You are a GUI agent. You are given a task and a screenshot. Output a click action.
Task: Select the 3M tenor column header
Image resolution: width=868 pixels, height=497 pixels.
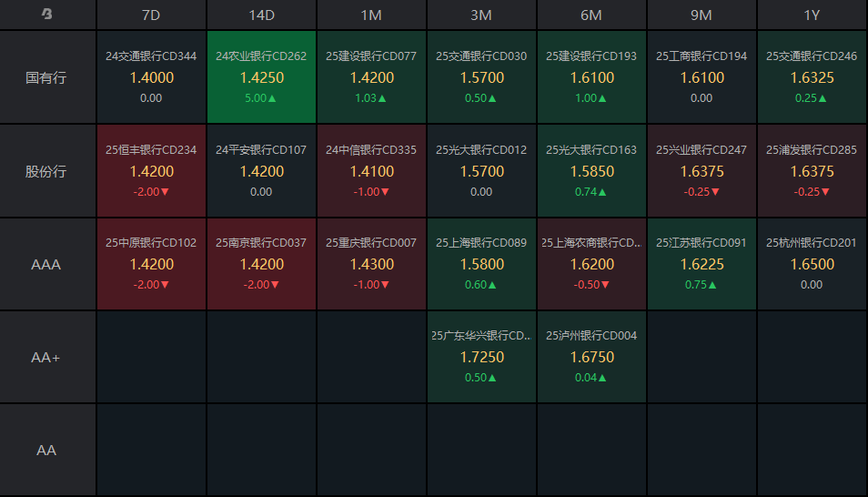(x=481, y=15)
